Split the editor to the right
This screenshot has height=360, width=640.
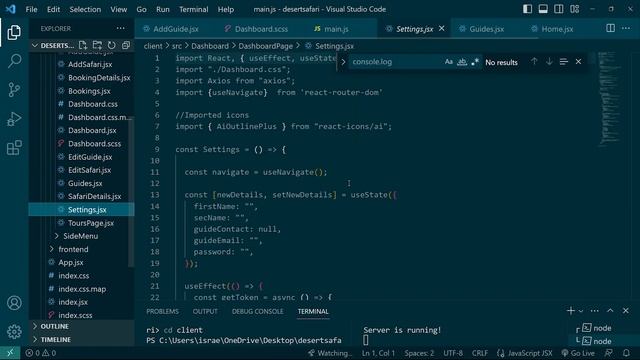click(611, 28)
